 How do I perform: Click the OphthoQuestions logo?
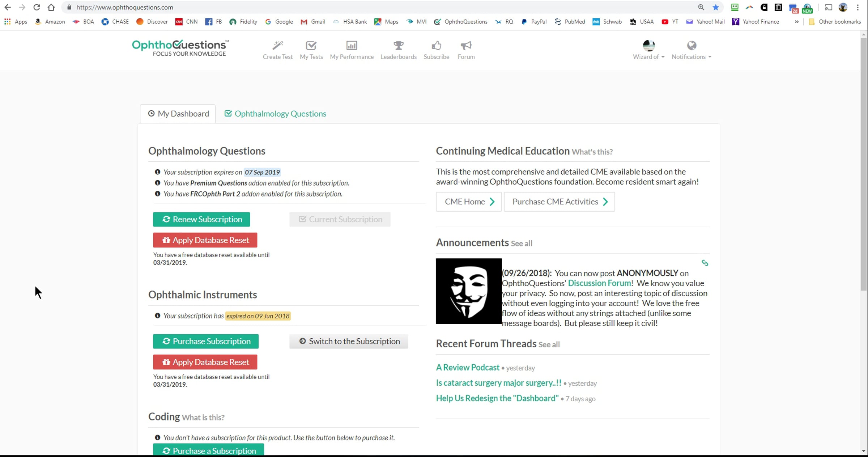(x=180, y=48)
